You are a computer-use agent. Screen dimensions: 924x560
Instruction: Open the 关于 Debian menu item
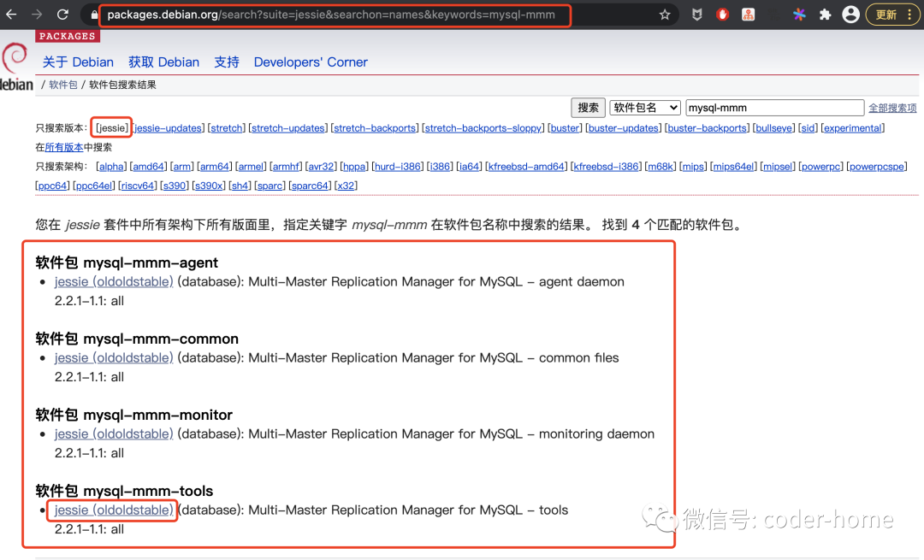coord(78,62)
